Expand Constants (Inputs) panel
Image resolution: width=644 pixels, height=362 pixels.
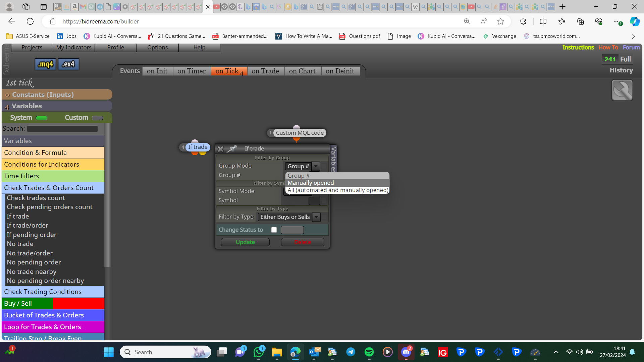pos(57,95)
